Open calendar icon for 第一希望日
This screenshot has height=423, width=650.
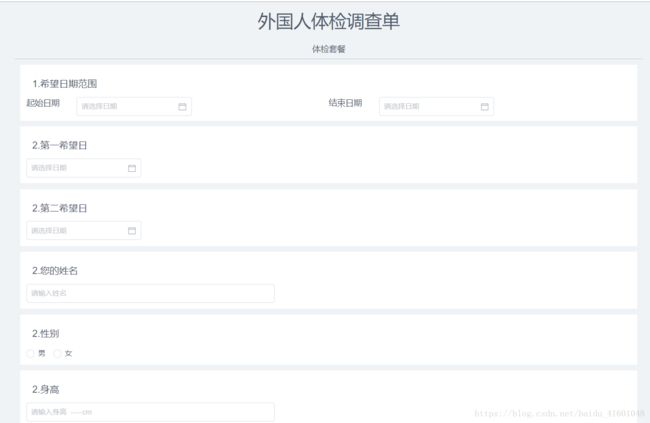pos(132,168)
